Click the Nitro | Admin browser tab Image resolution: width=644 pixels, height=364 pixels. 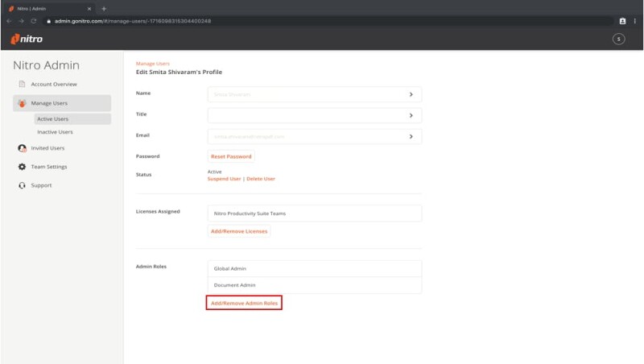49,8
